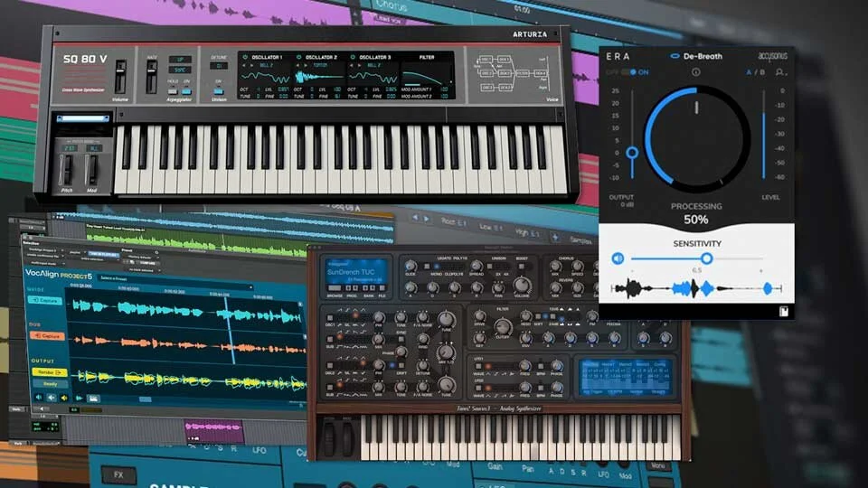Toggle Oscillator 1 power icon on SQ 80 V
Screen dimensions: 868x488
tap(245, 57)
